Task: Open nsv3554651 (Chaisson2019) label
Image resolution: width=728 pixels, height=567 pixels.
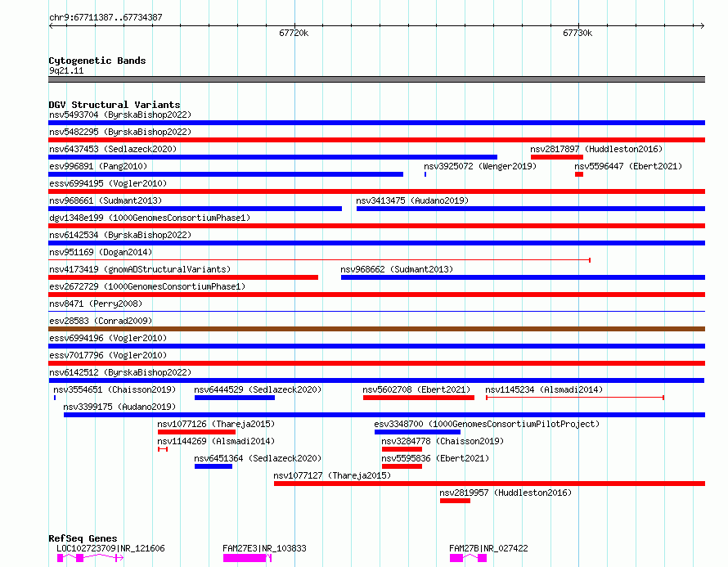Action: coord(115,389)
